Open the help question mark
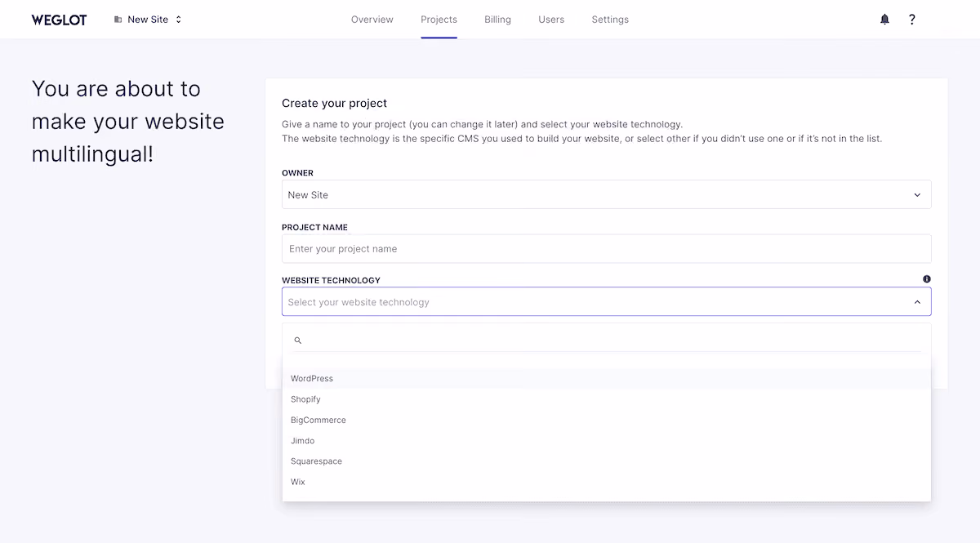The height and width of the screenshot is (543, 980). click(912, 20)
